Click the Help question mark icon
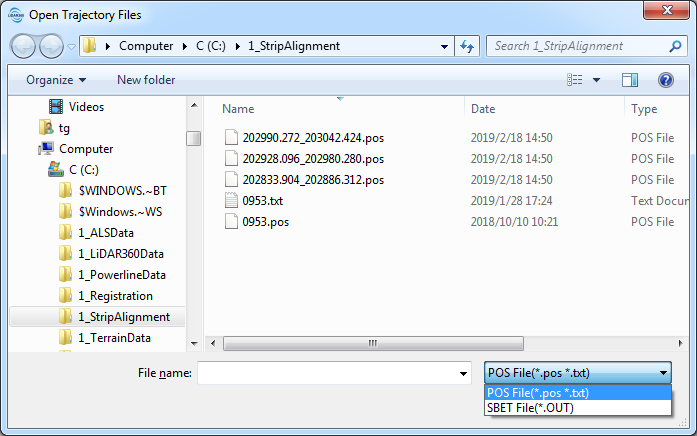 click(665, 80)
